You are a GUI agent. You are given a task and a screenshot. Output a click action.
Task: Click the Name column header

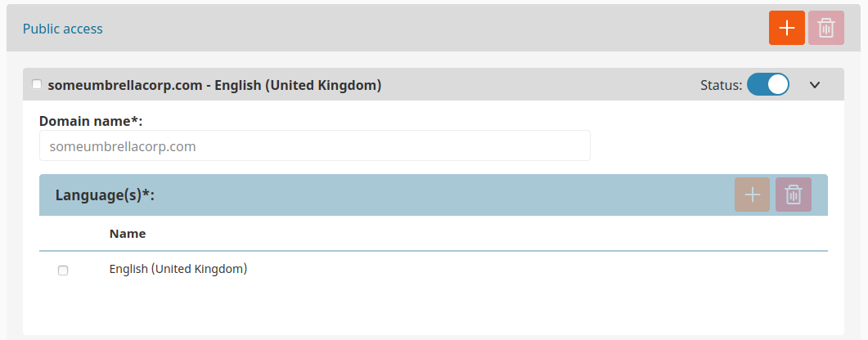128,233
